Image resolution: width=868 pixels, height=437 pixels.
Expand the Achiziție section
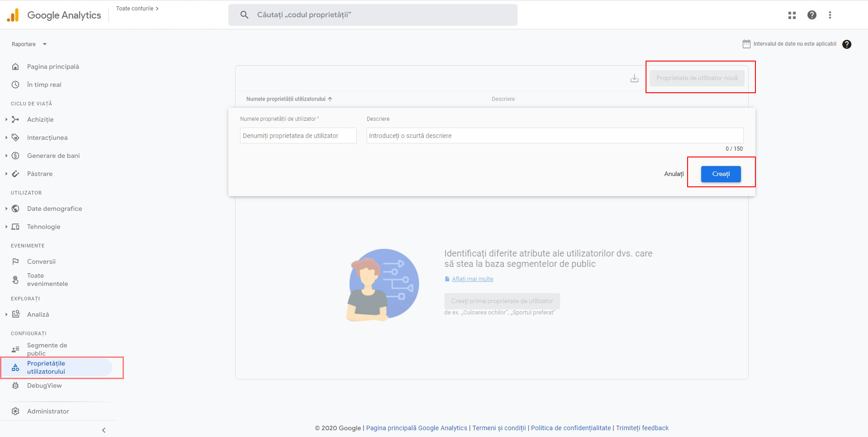[6, 119]
